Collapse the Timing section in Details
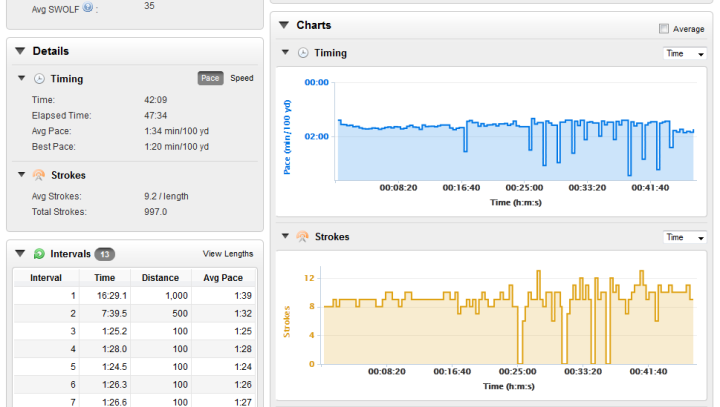Screen dimensions: 720x407 [21, 78]
